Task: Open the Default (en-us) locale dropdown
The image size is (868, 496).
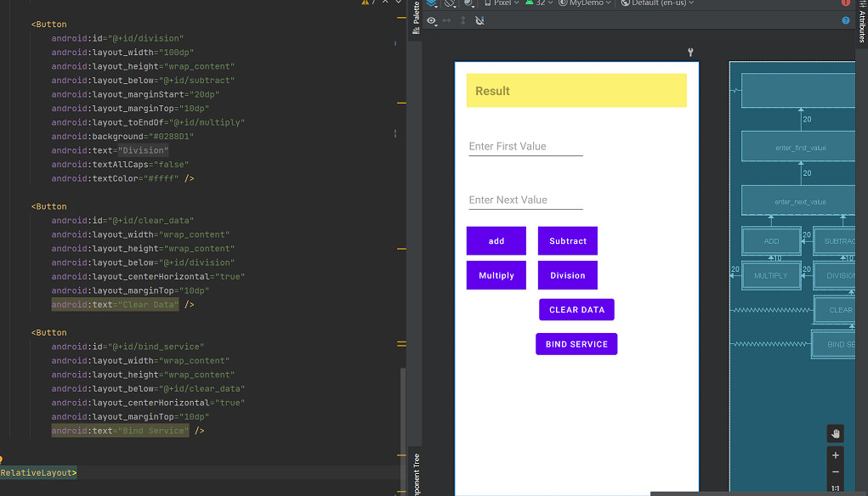Action: (x=657, y=3)
